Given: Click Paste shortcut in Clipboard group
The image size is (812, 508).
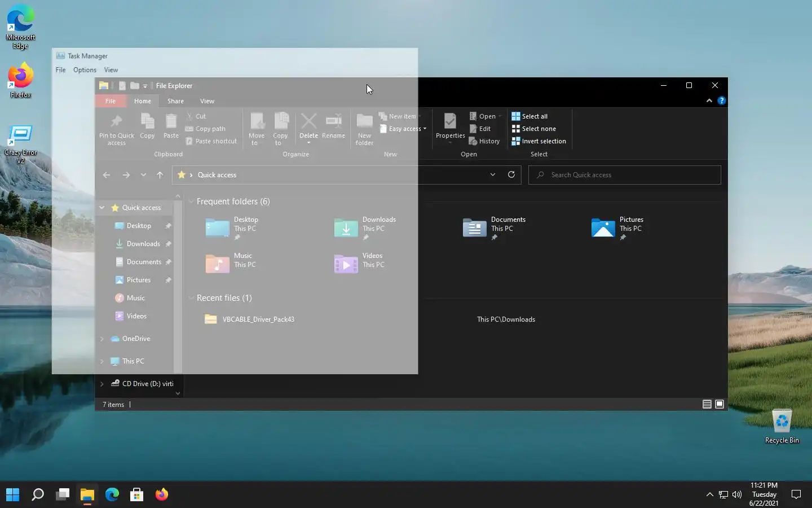Looking at the screenshot, I should tap(211, 141).
